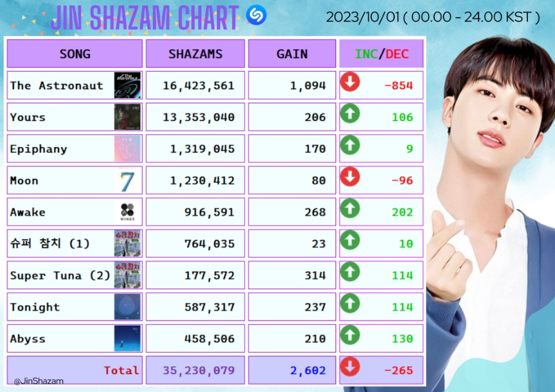
Task: Select the Moon album cover with 7
Action: click(x=128, y=180)
